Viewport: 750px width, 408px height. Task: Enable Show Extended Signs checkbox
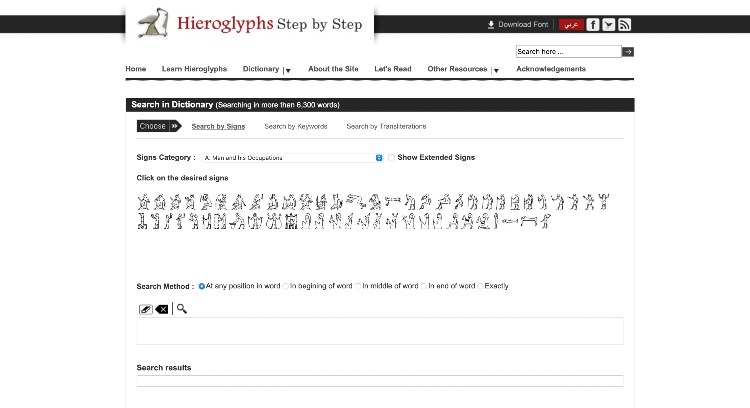[x=392, y=157]
